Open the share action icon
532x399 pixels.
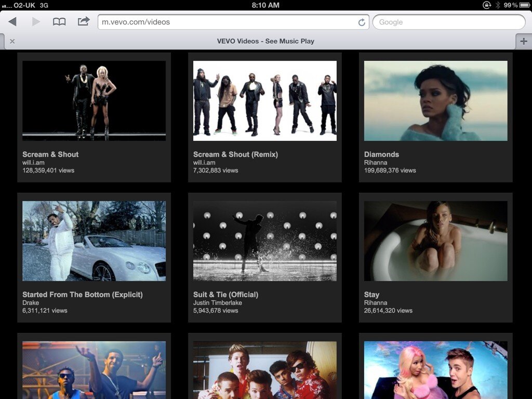pos(84,21)
